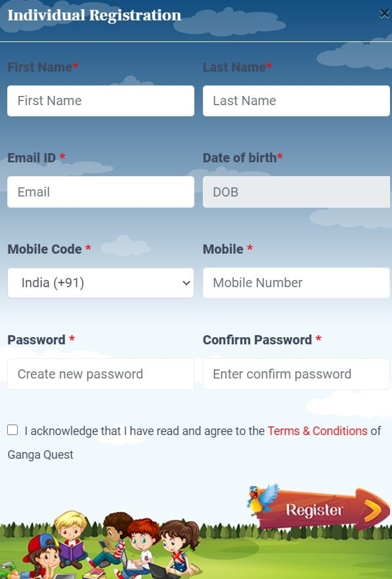Click the chevron arrow of India (+91) selector

click(x=186, y=283)
